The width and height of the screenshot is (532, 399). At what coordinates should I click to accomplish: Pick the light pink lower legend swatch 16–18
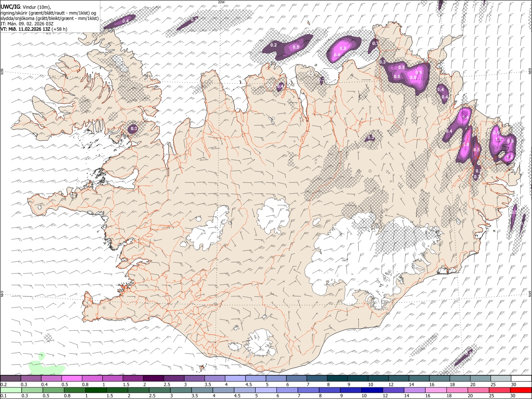(x=436, y=390)
